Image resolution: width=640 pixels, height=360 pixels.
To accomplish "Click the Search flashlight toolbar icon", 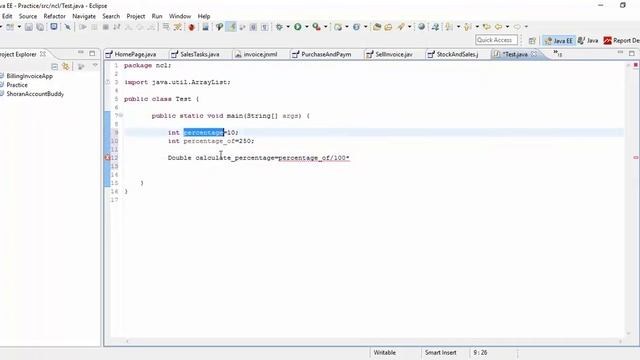I will 401,27.
